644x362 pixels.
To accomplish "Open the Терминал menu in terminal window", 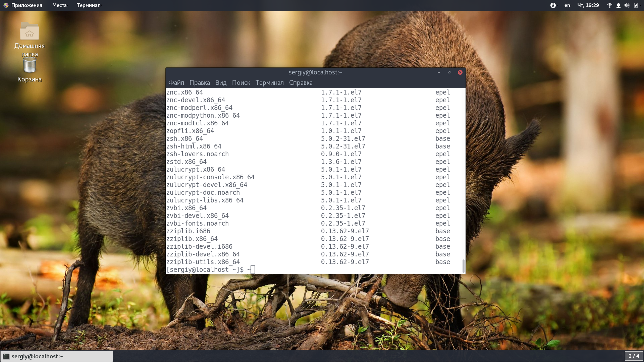I will pyautogui.click(x=269, y=82).
